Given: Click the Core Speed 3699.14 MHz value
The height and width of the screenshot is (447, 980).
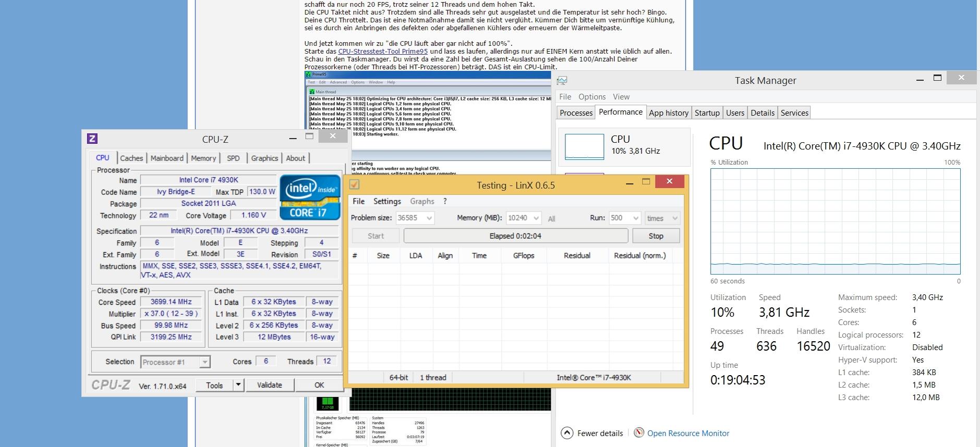Looking at the screenshot, I should coord(171,302).
